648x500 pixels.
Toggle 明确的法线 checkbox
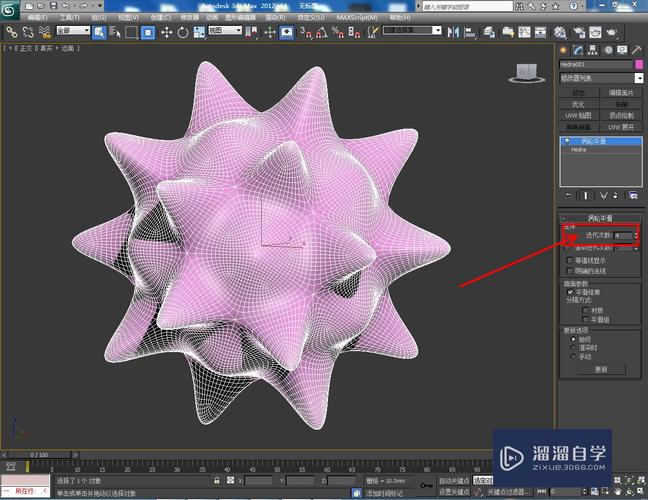point(570,271)
